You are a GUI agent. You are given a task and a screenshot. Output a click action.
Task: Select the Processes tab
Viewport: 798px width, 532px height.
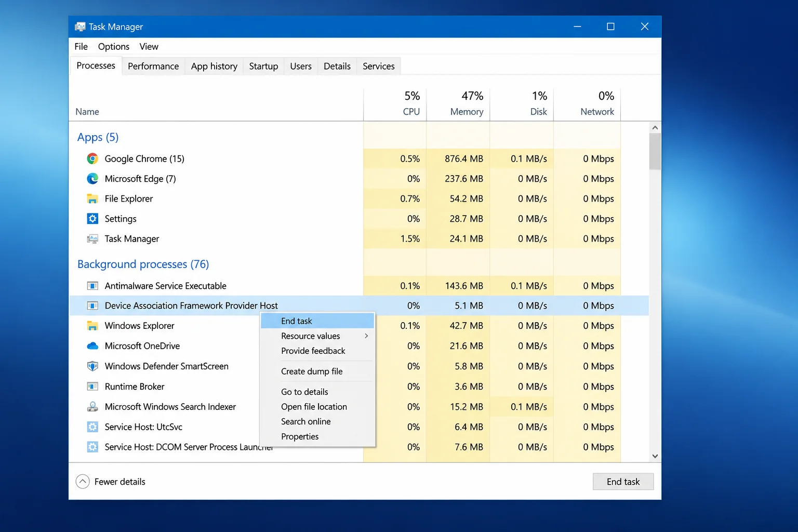coord(96,65)
